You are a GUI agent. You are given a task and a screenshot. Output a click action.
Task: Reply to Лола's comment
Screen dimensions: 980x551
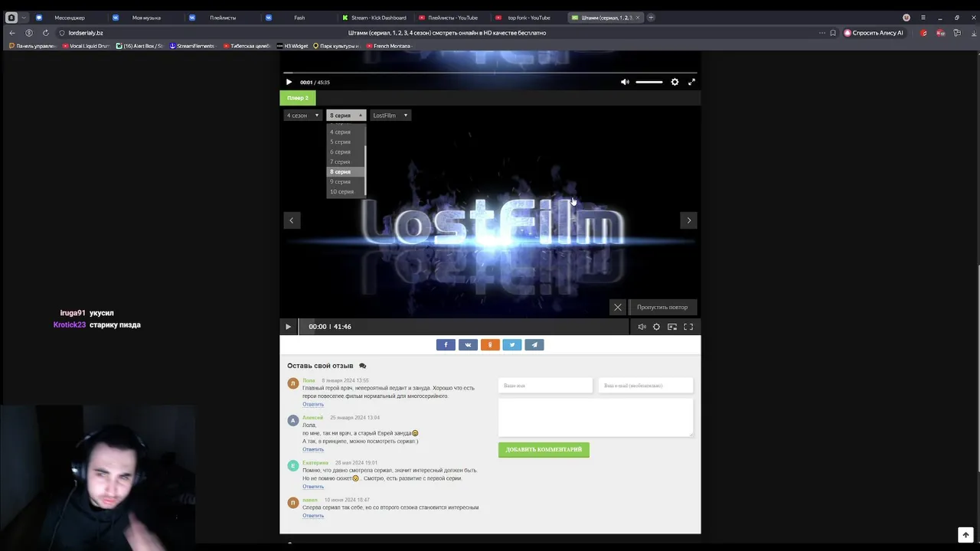pos(313,405)
